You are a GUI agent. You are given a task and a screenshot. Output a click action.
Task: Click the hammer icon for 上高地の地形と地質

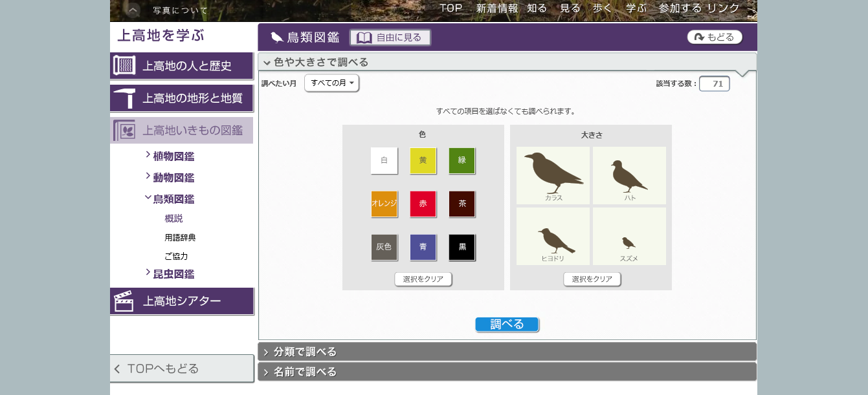(124, 98)
